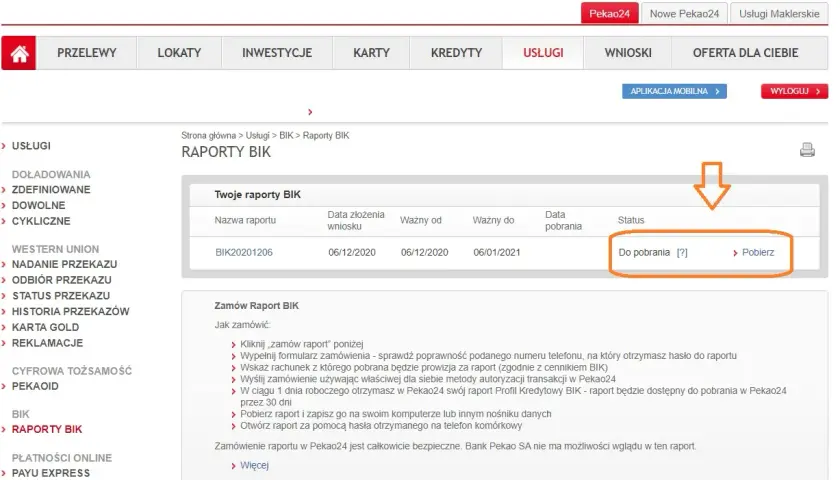
Task: Click the Zamów Raport BIK heading
Action: coord(257,306)
